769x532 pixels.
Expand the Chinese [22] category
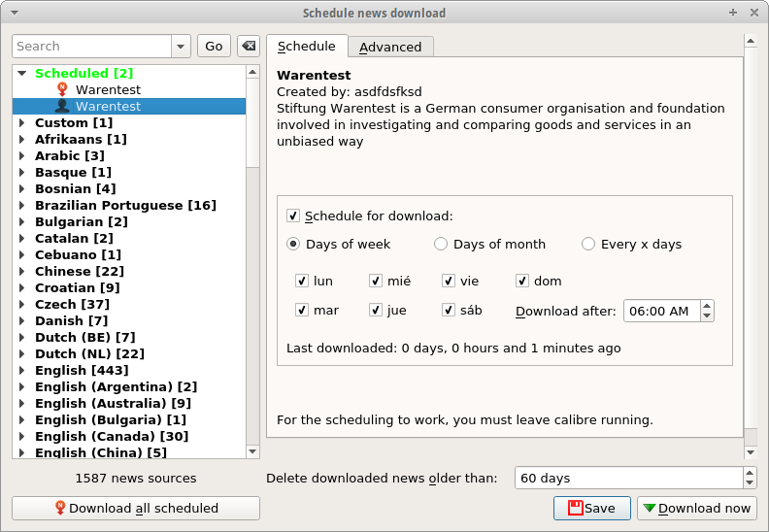[22, 271]
